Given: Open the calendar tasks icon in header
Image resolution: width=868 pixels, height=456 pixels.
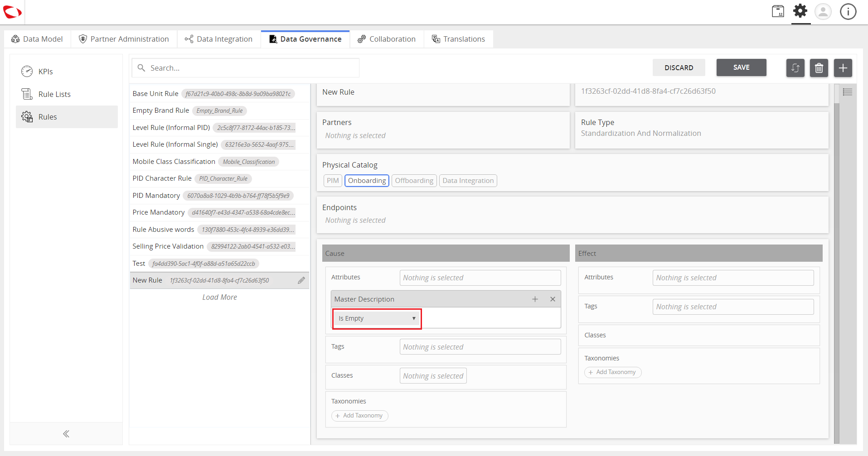Looking at the screenshot, I should [778, 11].
